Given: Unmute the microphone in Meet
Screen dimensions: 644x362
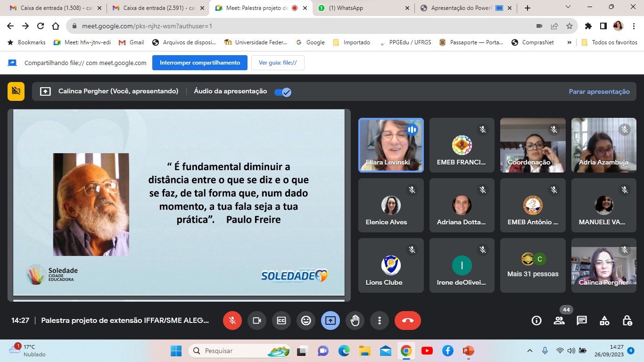Looking at the screenshot, I should (232, 321).
